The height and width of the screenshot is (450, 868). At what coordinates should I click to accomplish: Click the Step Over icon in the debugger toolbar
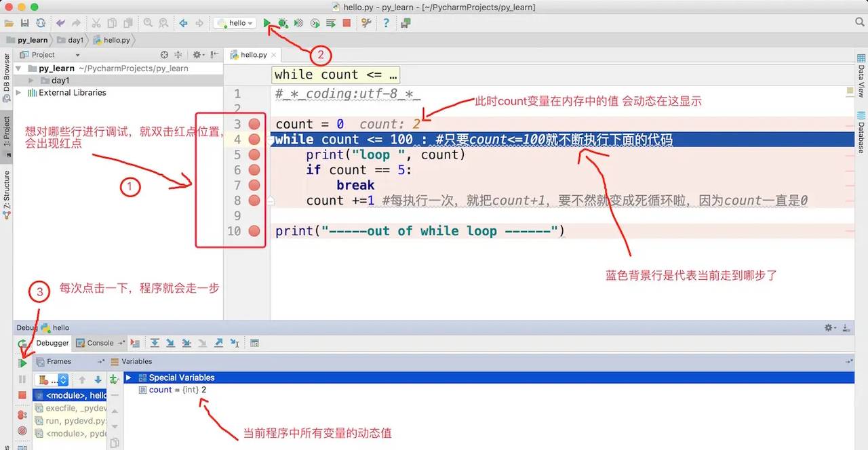click(155, 343)
